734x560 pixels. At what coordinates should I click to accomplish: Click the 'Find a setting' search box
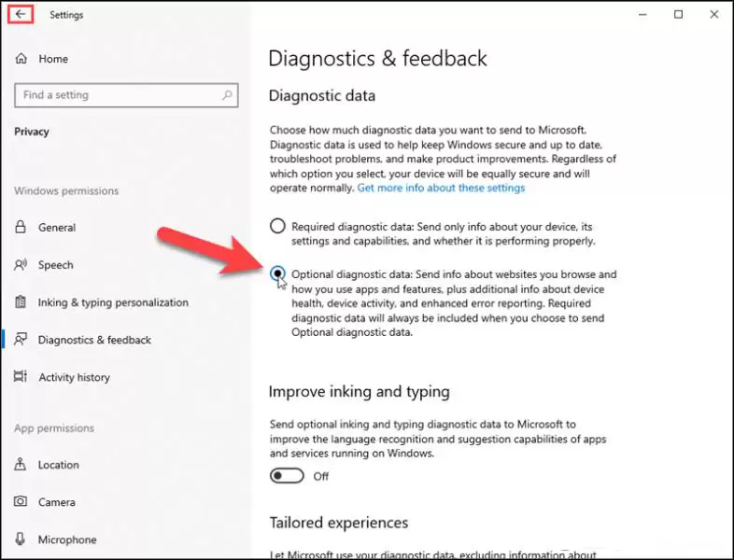pos(117,95)
